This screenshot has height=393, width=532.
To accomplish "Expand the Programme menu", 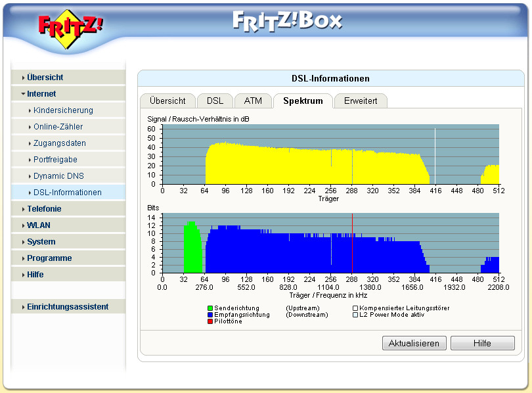I will (x=68, y=258).
